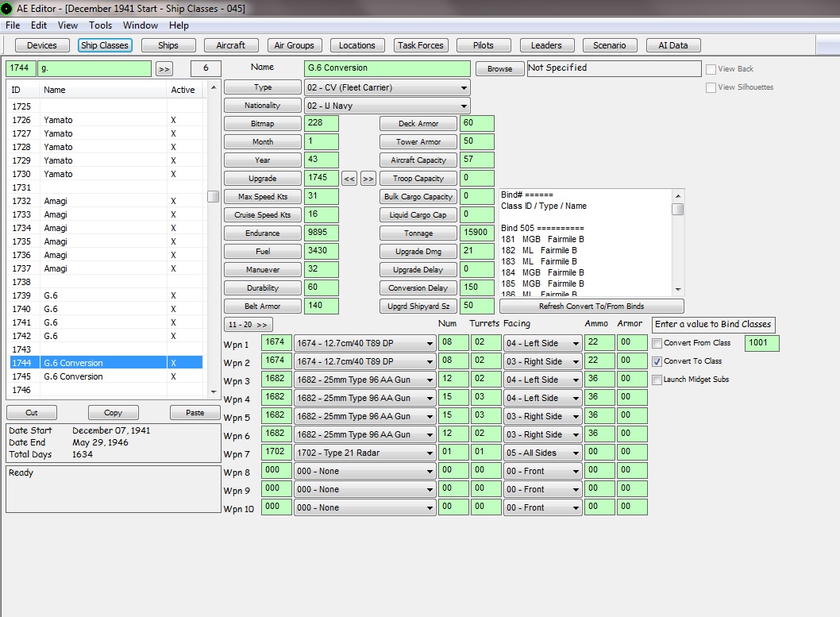Select row 1745 G.6 Conversion
Image resolution: width=840 pixels, height=617 pixels.
[x=106, y=376]
